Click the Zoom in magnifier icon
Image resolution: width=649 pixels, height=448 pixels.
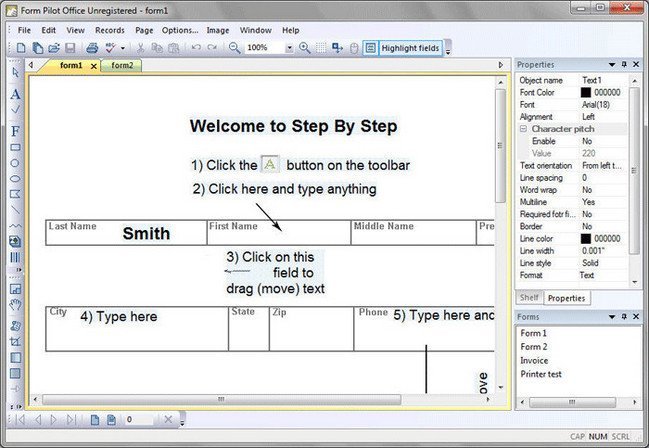305,48
